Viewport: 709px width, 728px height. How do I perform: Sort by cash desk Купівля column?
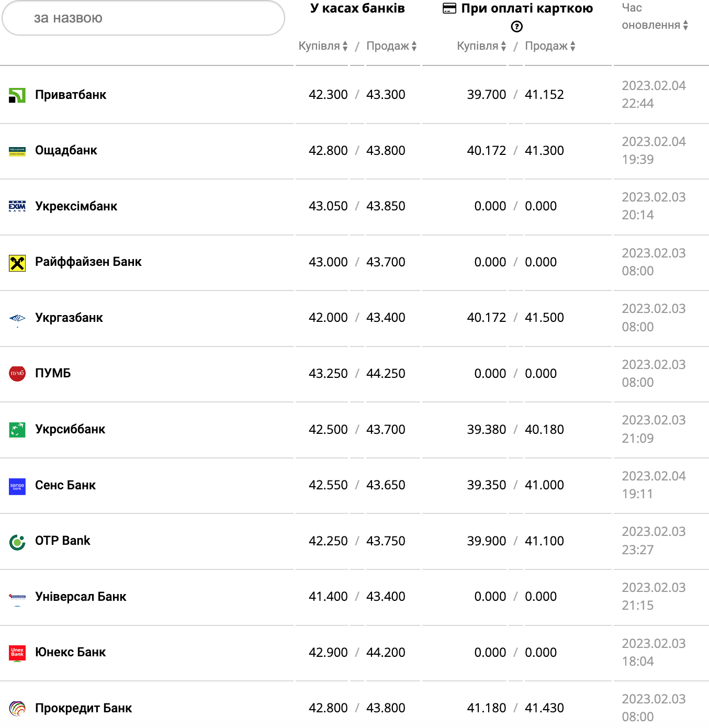pyautogui.click(x=323, y=46)
